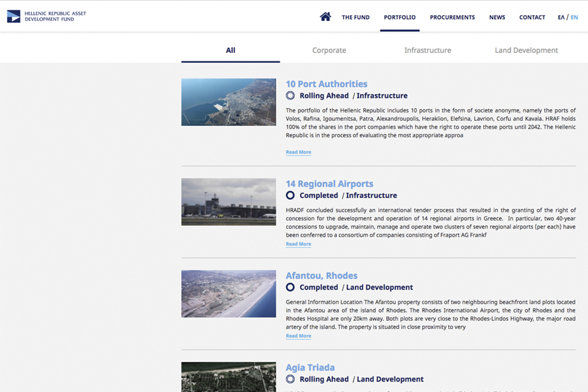Image resolution: width=588 pixels, height=392 pixels.
Task: Click the Hellenic Republic Asset Development Fund logo
Action: pyautogui.click(x=46, y=16)
